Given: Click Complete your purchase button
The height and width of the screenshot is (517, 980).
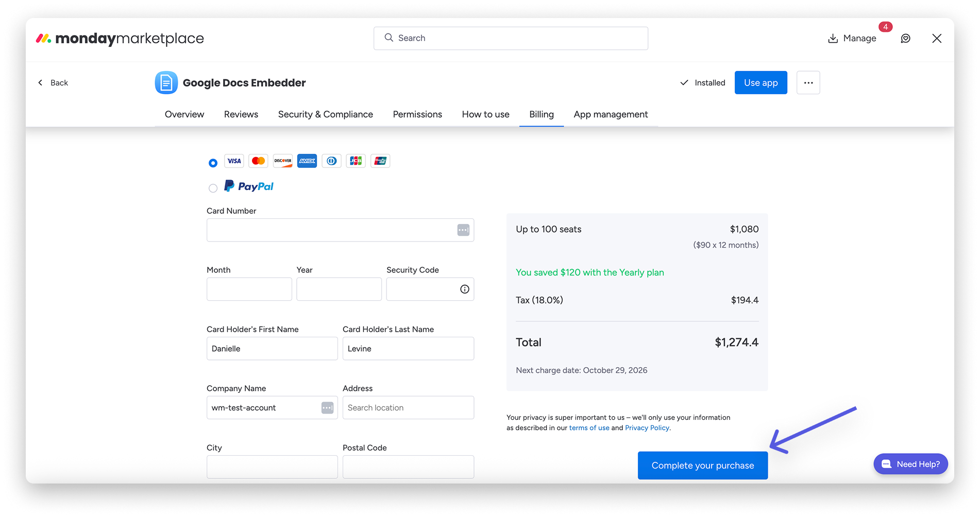Looking at the screenshot, I should [703, 466].
